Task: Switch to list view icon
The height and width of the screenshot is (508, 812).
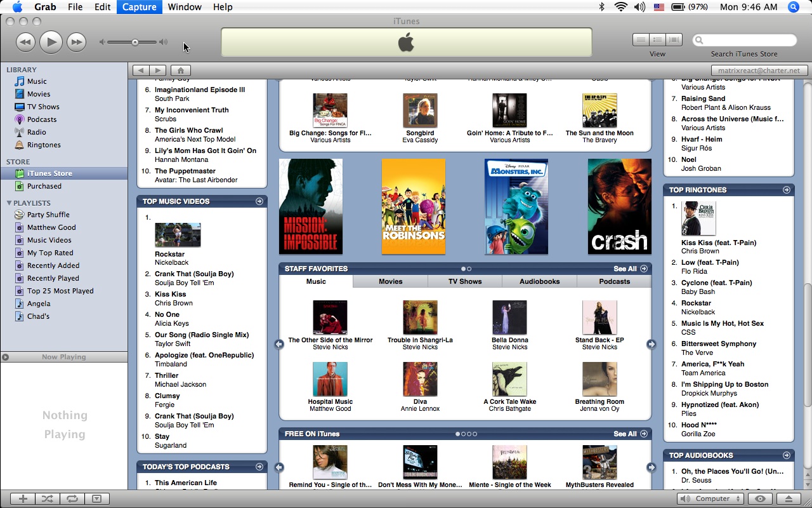Action: 641,40
